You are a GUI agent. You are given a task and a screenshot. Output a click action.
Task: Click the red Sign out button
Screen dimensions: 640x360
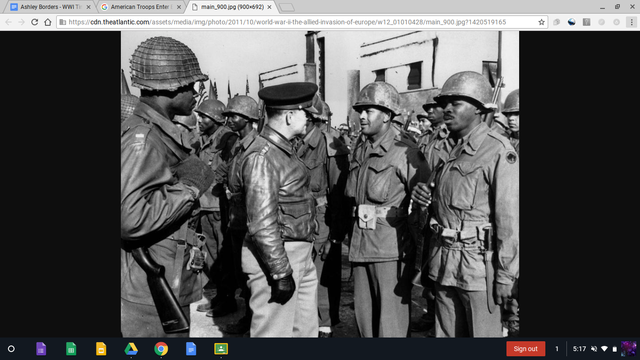526,349
